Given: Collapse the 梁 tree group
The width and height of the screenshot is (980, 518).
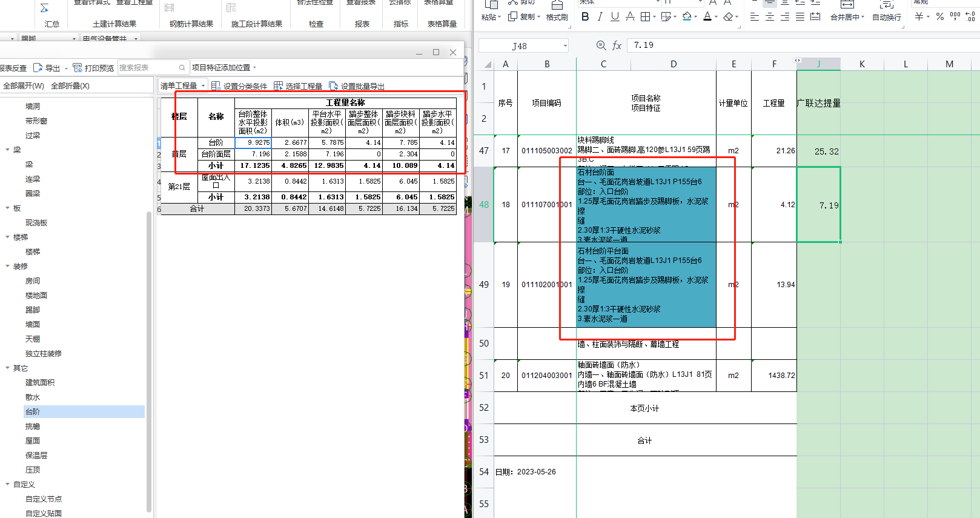Looking at the screenshot, I should click(7, 150).
